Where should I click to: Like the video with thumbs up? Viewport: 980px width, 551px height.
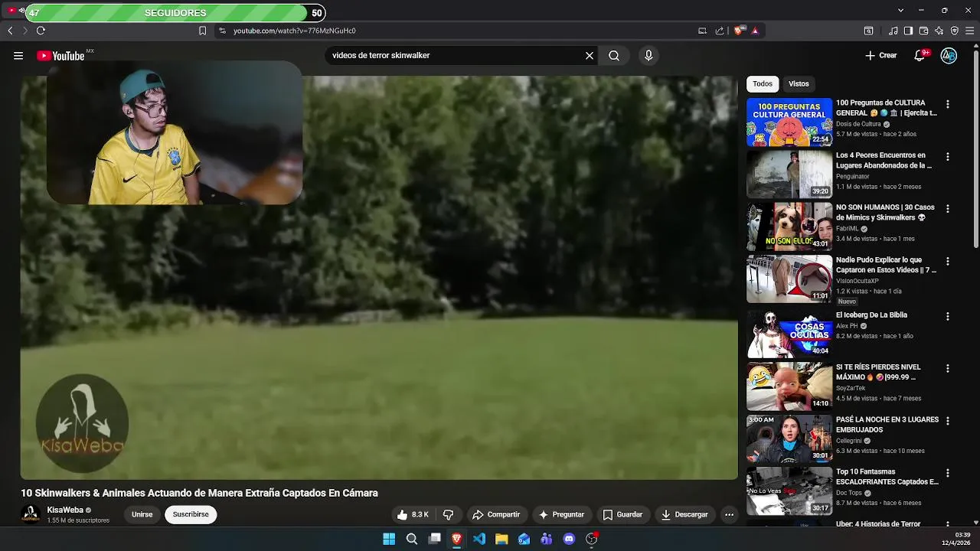click(413, 514)
